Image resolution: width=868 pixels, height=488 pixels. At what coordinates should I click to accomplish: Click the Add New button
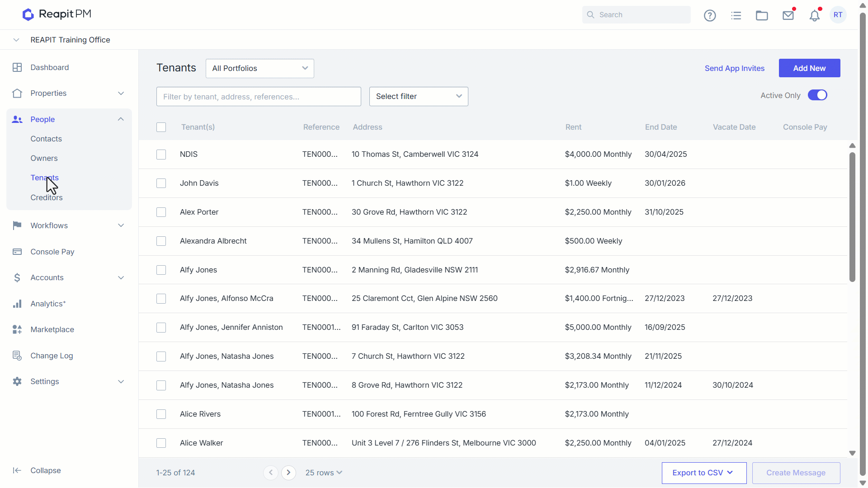809,68
